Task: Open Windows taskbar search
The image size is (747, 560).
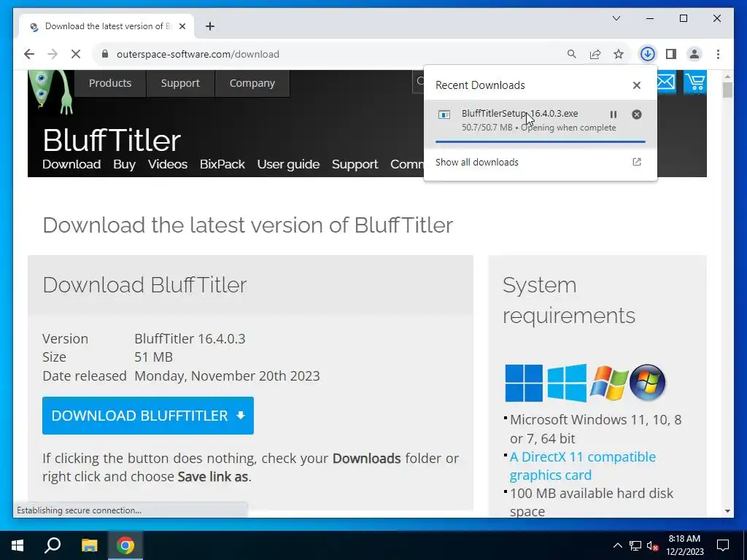Action: [53, 545]
